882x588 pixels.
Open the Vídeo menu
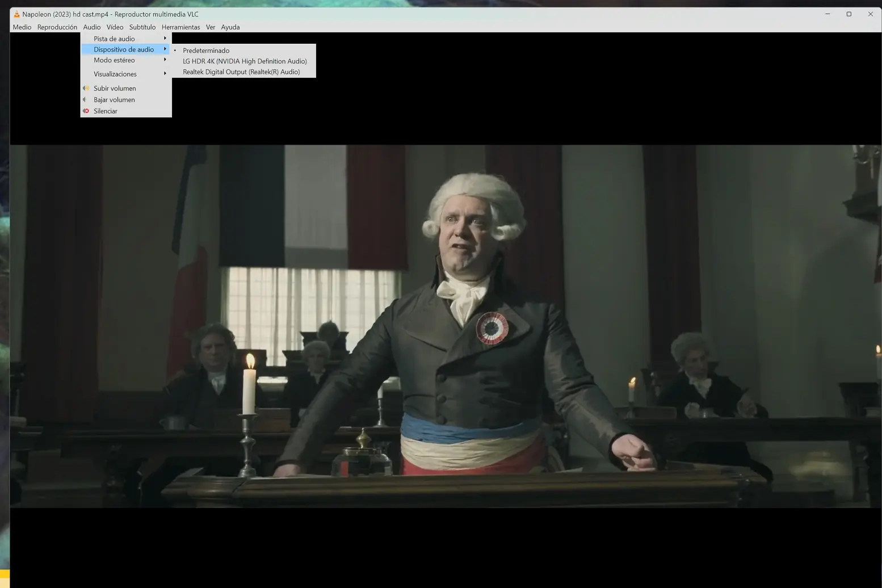pyautogui.click(x=115, y=27)
